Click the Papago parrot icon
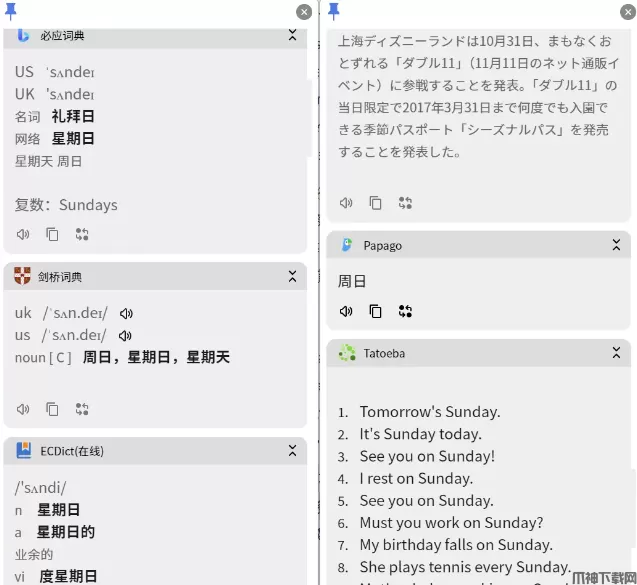 (347, 245)
